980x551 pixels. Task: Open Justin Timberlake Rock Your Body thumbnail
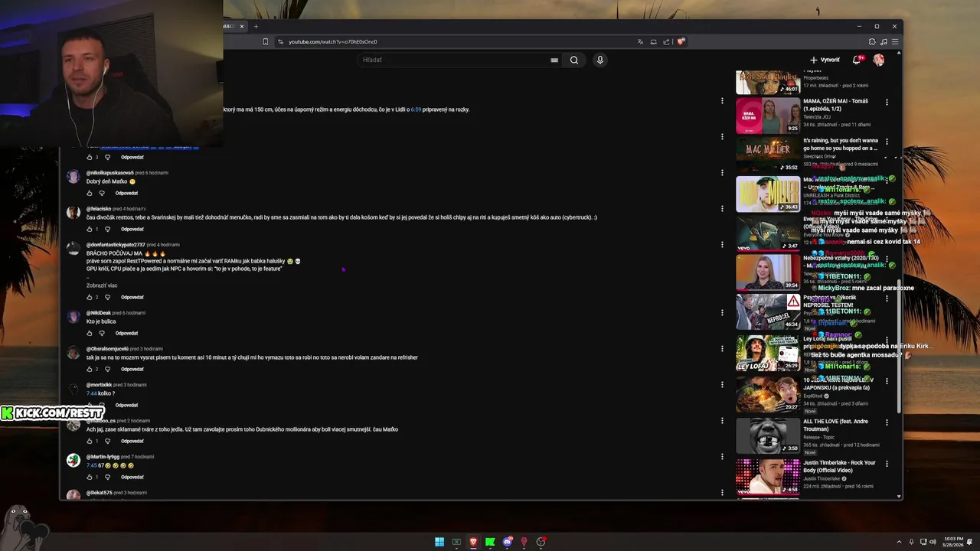[768, 477]
